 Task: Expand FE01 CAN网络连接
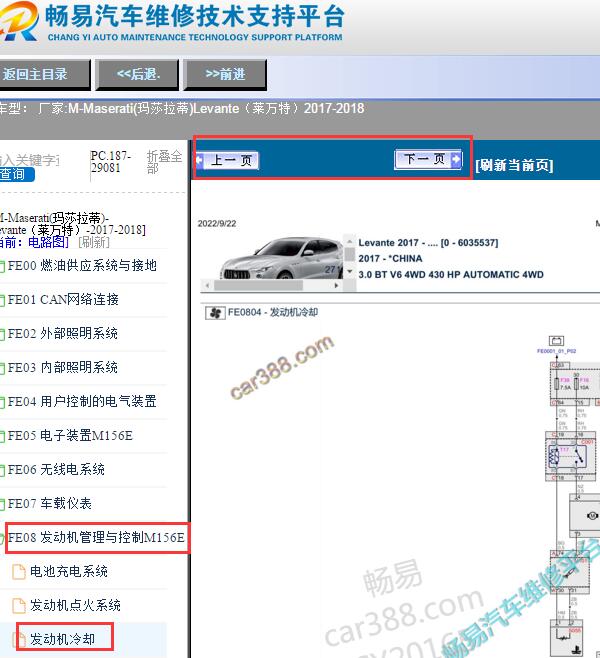point(63,299)
